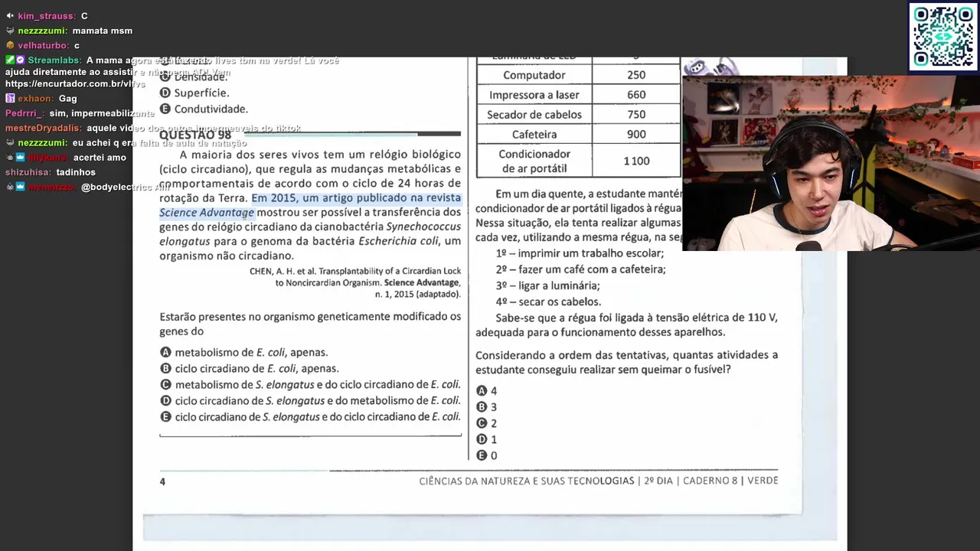Select option B 'ciclo circadiano de E. coli, apenas'

(x=249, y=369)
